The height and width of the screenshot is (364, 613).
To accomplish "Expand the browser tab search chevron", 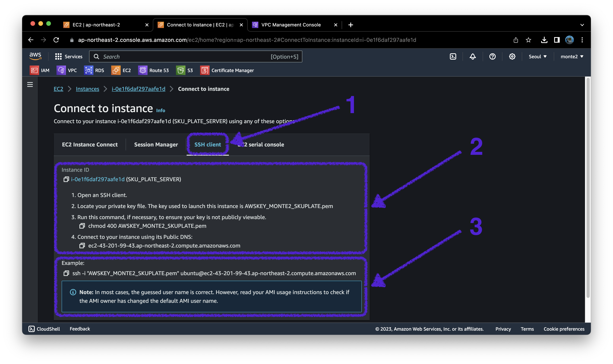I will [582, 25].
